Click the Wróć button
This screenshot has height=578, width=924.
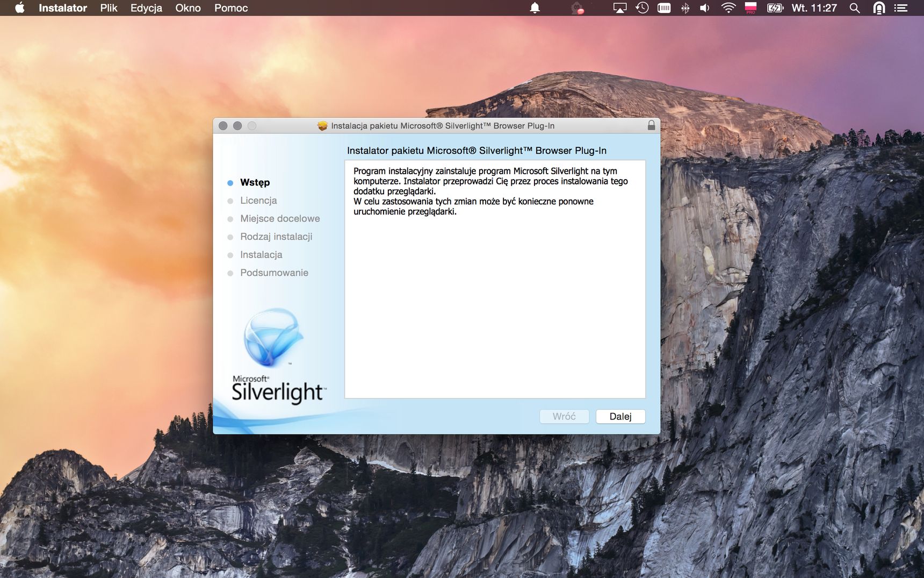click(564, 417)
